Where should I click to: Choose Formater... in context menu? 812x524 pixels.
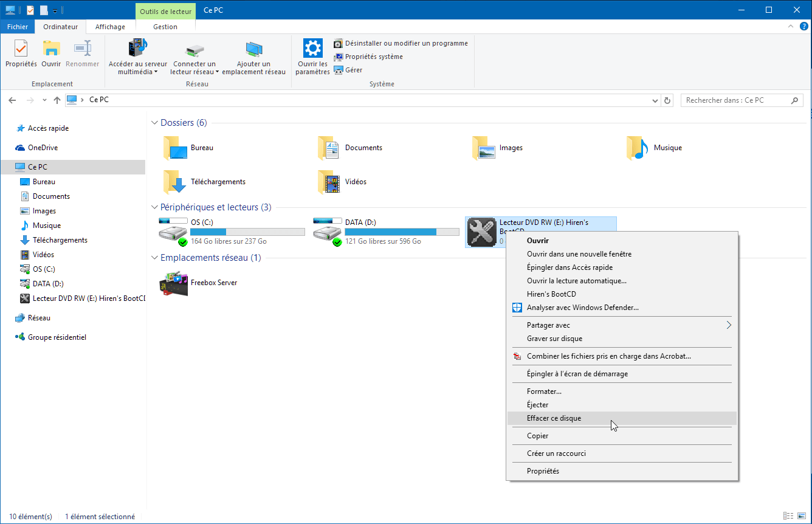point(622,391)
